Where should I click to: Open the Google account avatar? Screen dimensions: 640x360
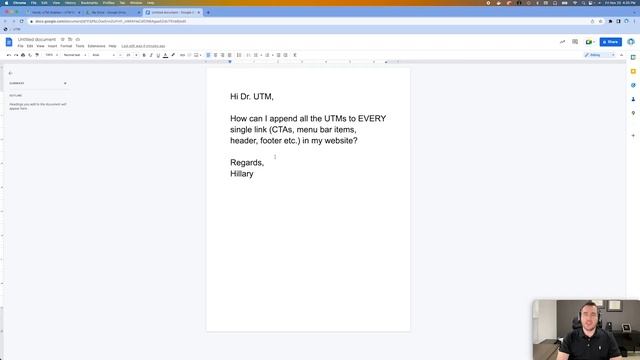(631, 42)
